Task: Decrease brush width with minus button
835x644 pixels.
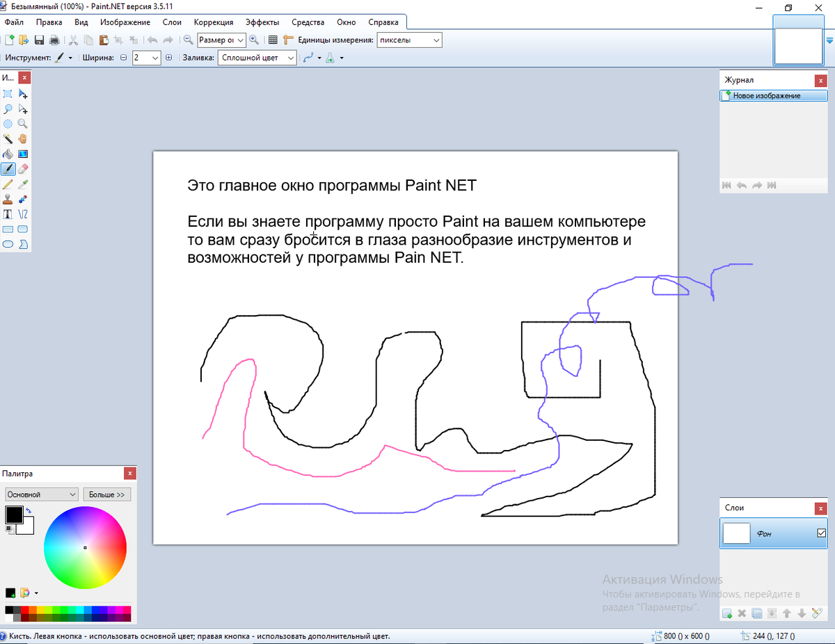Action: click(x=124, y=58)
